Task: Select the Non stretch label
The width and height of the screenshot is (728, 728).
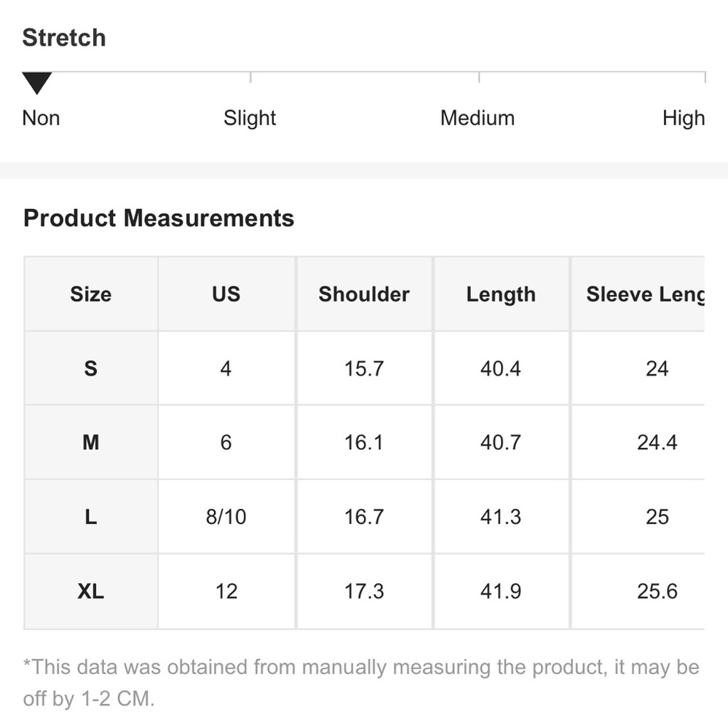Action: point(41,118)
